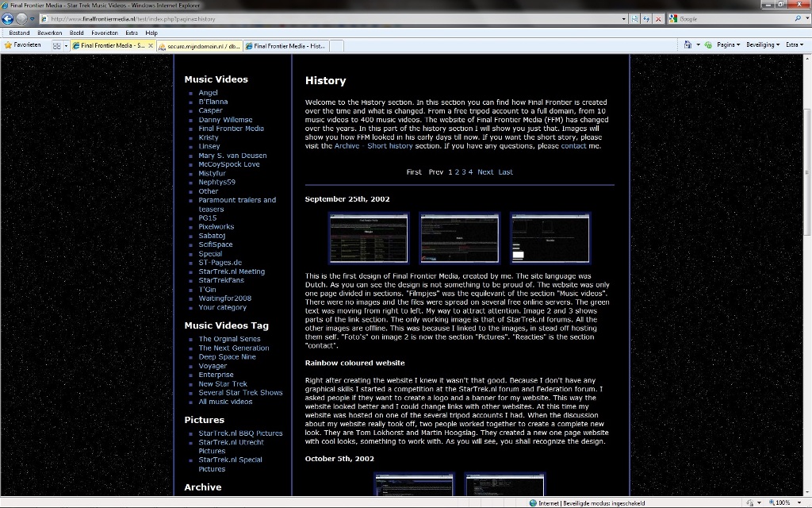Open the Extra command bar dropdown
The image size is (812, 508).
[x=795, y=45]
